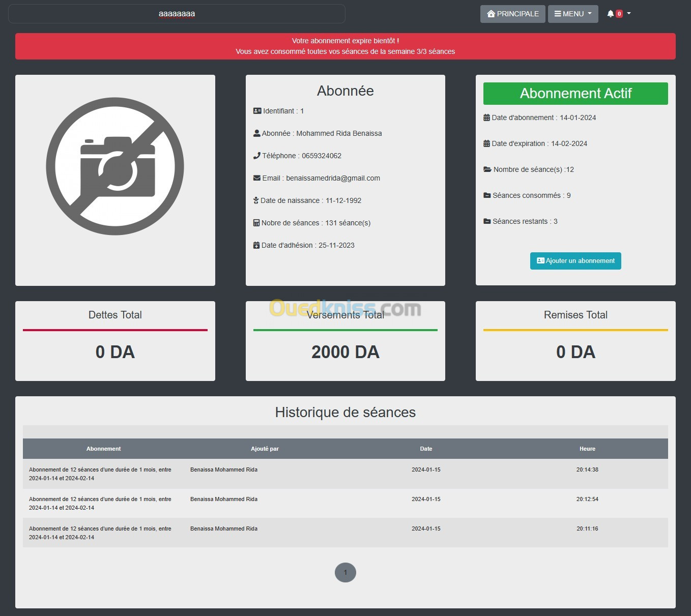
Task: Click the no-photo placeholder image
Action: [x=115, y=166]
